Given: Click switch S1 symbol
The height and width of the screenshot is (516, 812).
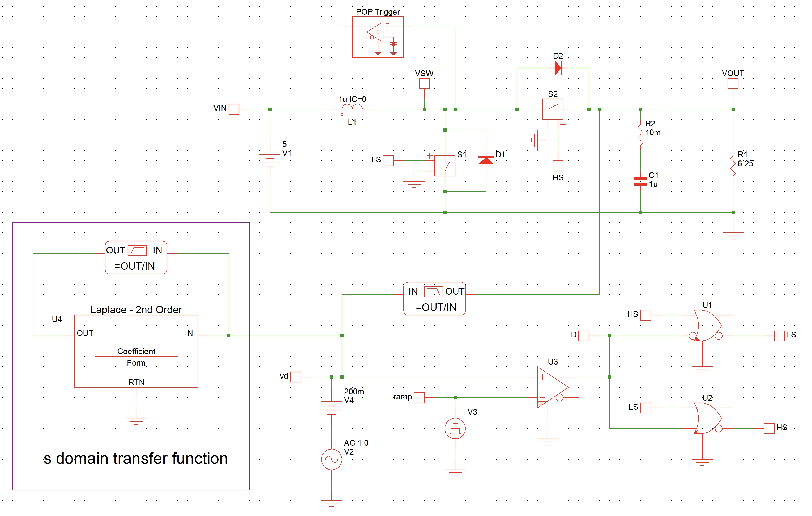Looking at the screenshot, I should click(445, 166).
